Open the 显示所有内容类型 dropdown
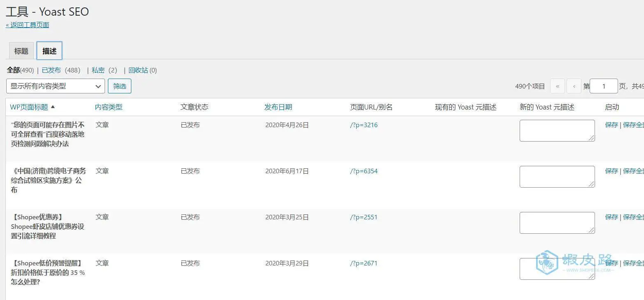The width and height of the screenshot is (644, 300). click(x=56, y=86)
